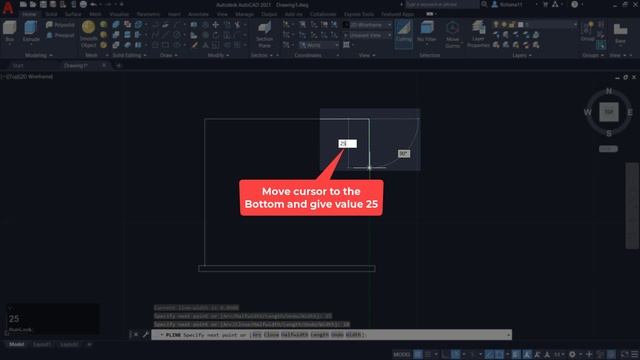The image size is (640, 360).
Task: Click the Open file icon in quick access toolbar
Action: tap(33, 4)
